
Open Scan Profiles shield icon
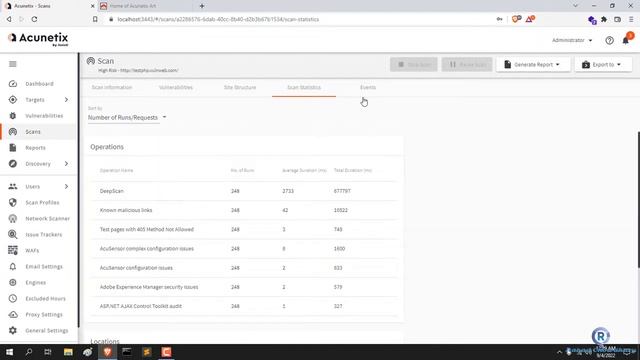[x=13, y=202]
